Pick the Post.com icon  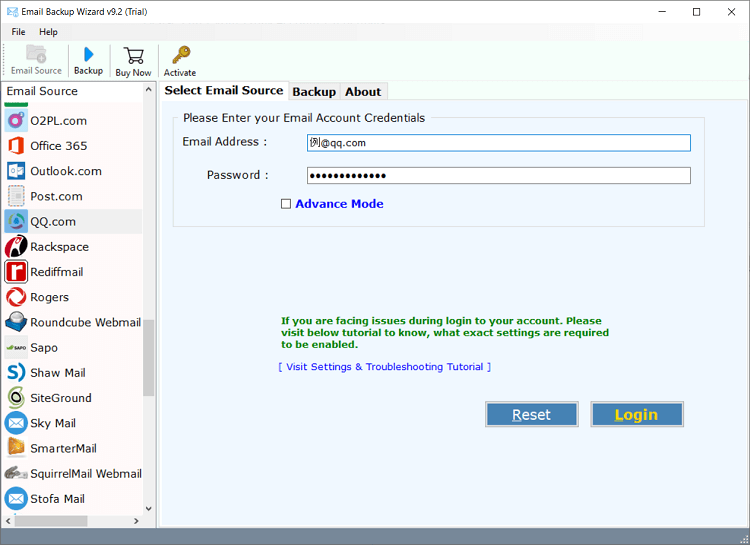(16, 196)
